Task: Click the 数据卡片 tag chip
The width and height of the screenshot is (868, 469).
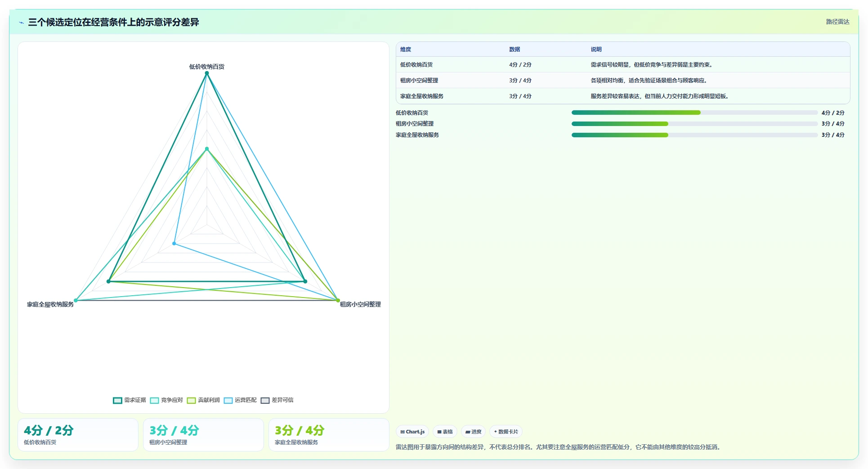Action: [x=506, y=432]
